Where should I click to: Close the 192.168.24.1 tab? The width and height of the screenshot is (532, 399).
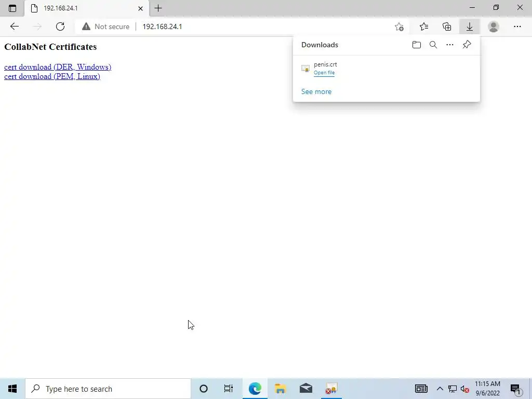click(x=140, y=8)
